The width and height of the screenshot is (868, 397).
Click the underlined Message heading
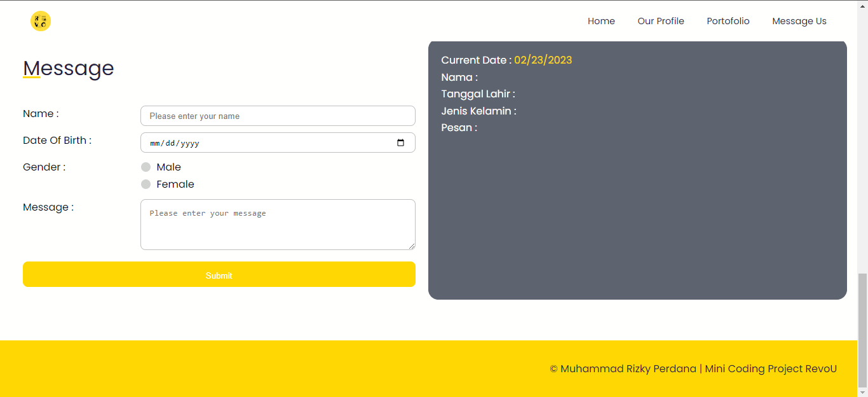click(x=68, y=68)
